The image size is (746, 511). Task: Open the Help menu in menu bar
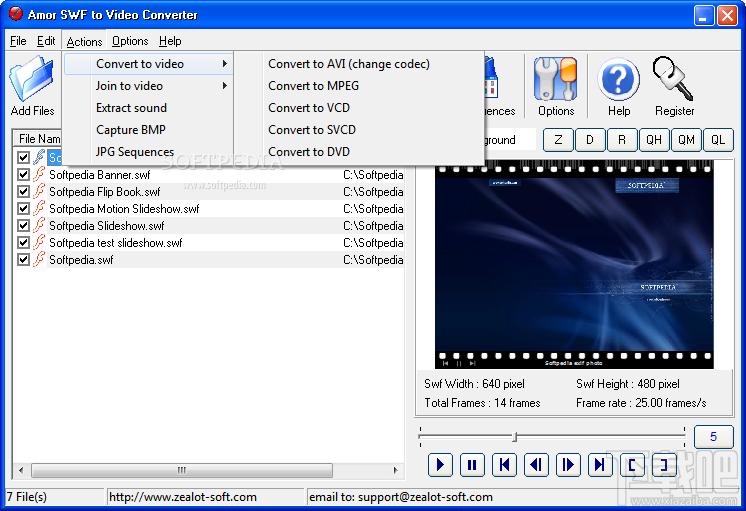pos(170,41)
